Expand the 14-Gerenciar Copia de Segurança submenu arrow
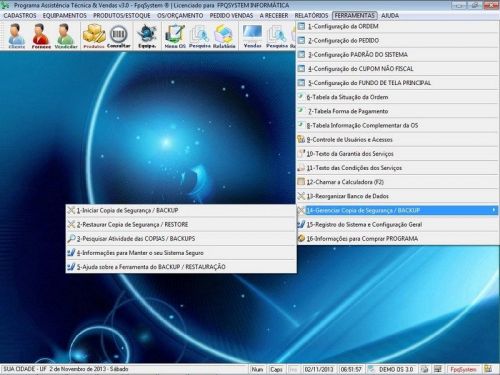500x375 pixels. pos(494,210)
